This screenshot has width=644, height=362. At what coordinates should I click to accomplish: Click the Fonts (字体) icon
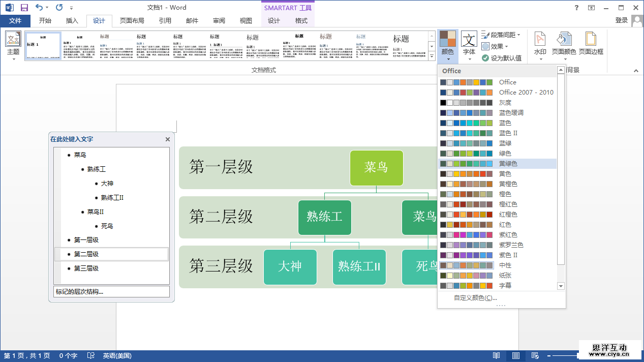pyautogui.click(x=469, y=43)
